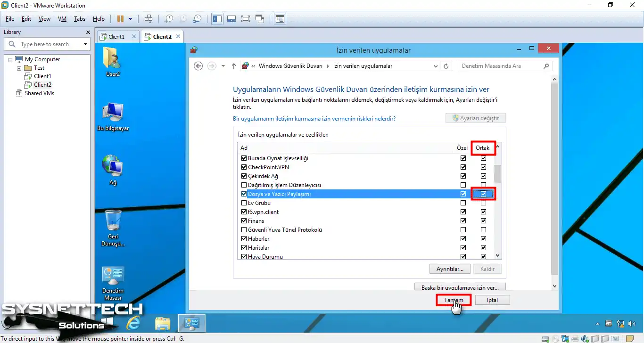644x343 pixels.
Task: Open the firewall address bar dropdown
Action: 436,66
